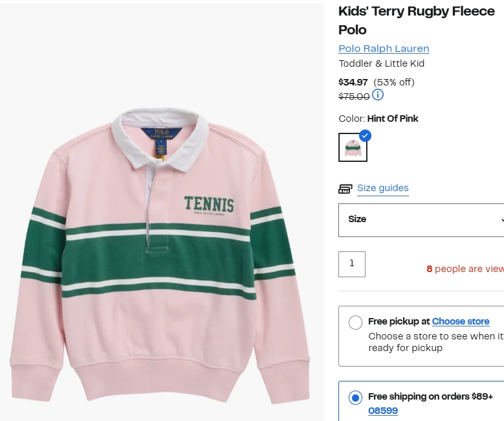
Task: Choose the Hint Of Pink color swatch
Action: pos(353,148)
